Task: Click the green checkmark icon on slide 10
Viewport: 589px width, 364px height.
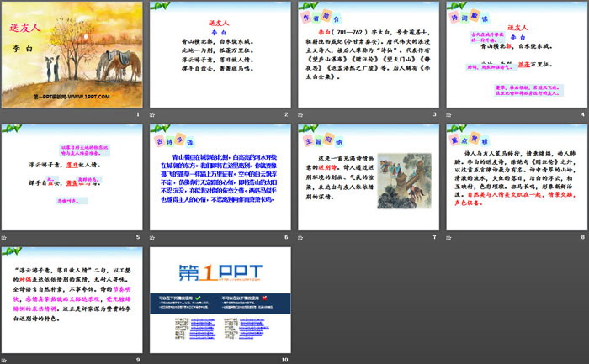Action: (197, 298)
